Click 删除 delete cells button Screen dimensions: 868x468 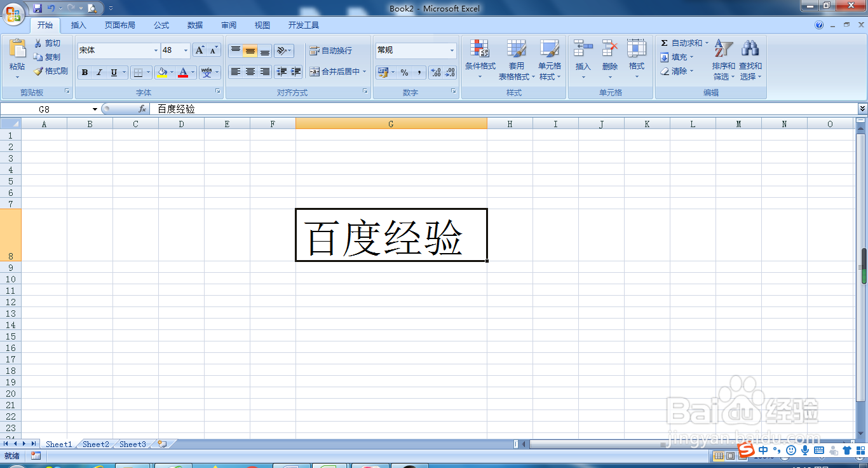610,59
